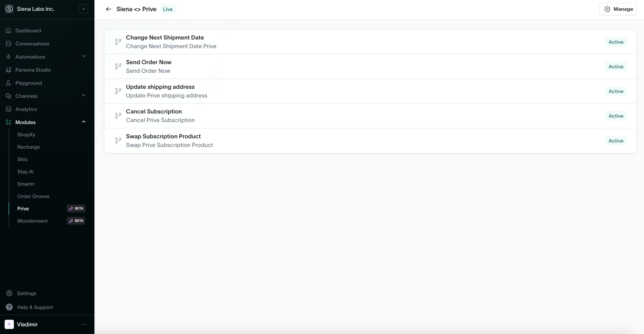Click the branch icon for Swap Subscription Product
The width and height of the screenshot is (644, 334).
point(118,141)
